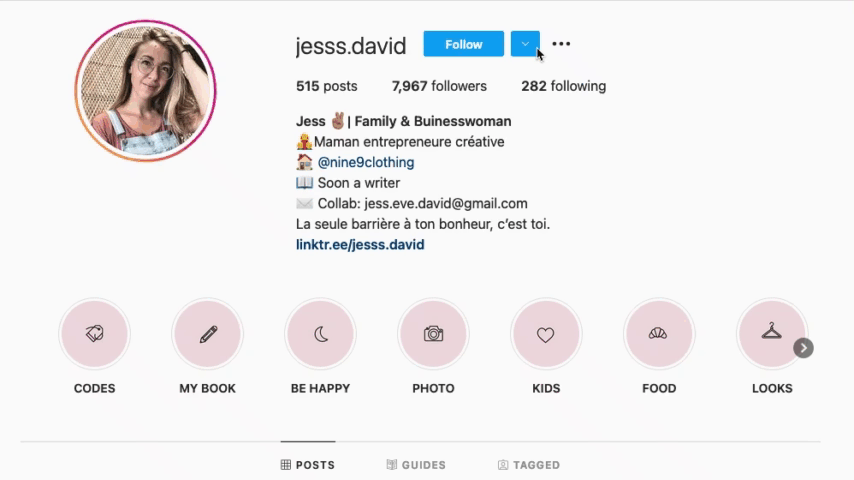Image resolution: width=854 pixels, height=480 pixels.
Task: Open the PHOTO camera highlight
Action: point(434,334)
